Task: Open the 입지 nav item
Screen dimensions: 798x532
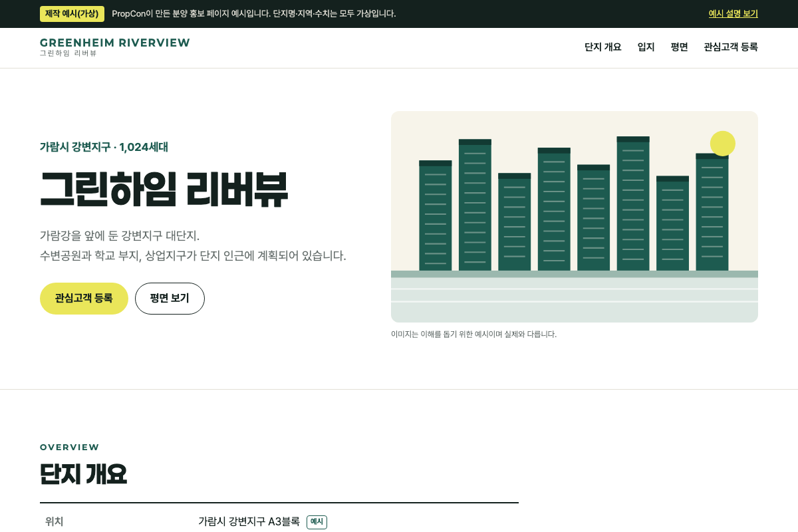Action: tap(646, 47)
